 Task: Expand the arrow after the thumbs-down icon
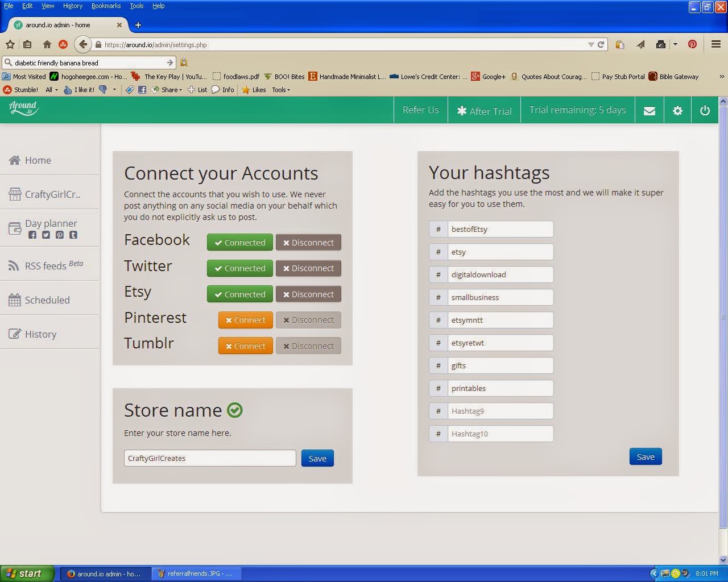point(114,89)
